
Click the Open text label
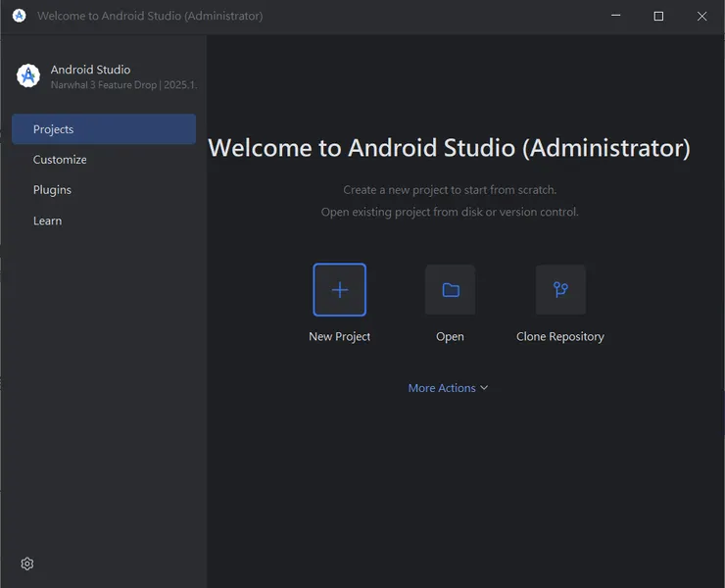click(450, 336)
